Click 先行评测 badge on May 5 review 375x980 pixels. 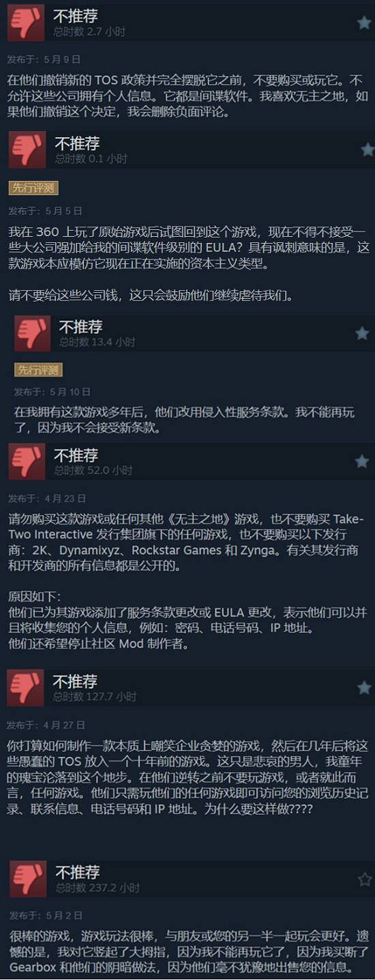coord(33,188)
